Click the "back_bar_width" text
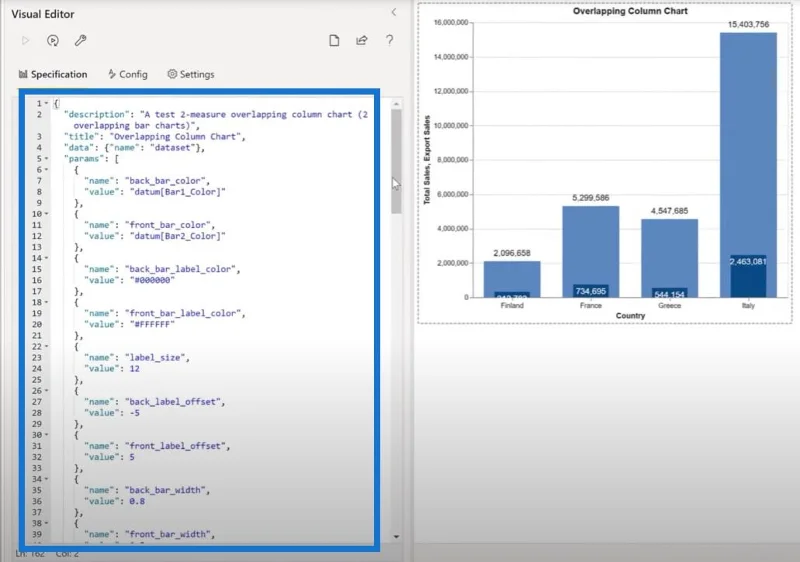 click(x=165, y=490)
